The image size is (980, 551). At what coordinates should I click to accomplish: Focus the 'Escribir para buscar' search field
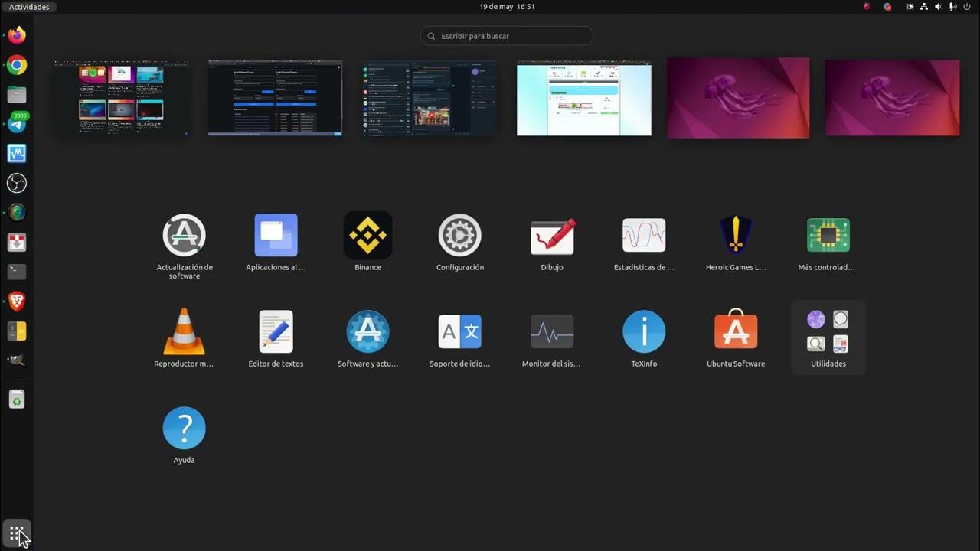click(507, 36)
